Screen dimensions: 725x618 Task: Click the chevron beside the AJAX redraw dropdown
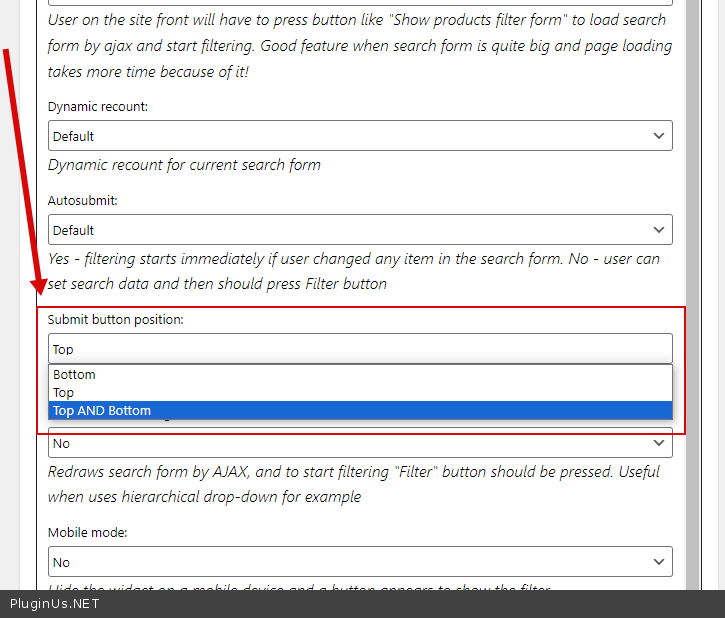658,443
